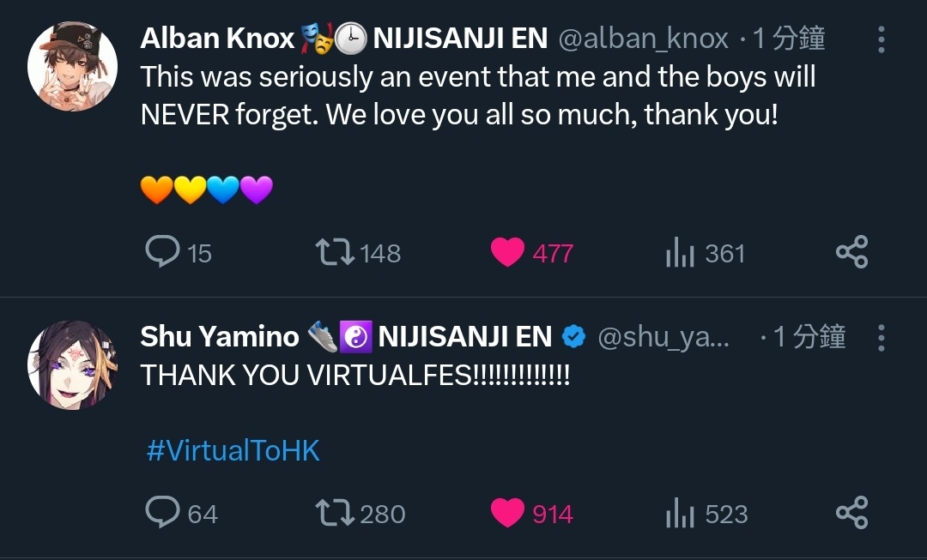Screen dimensions: 927x560
Task: Open Shu Yamino's profile picture
Action: 72,364
